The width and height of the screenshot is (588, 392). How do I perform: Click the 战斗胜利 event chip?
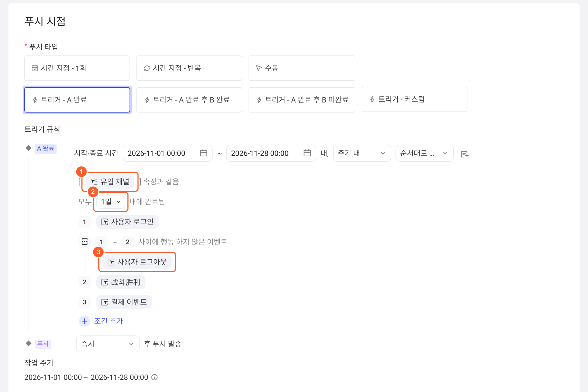121,282
